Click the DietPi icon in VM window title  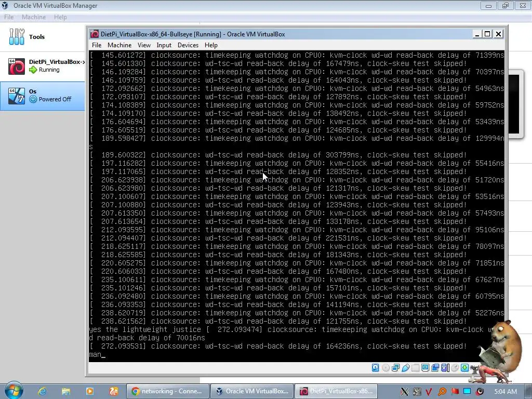click(x=95, y=34)
